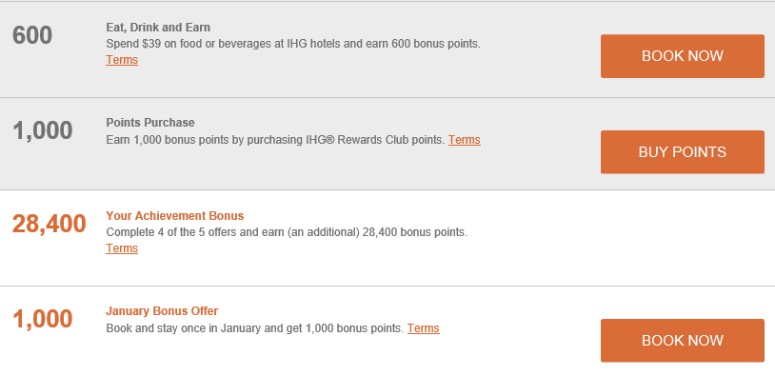Screen dimensions: 775x376
Task: Click the orange 1,000 points value
Action: [x=43, y=319]
